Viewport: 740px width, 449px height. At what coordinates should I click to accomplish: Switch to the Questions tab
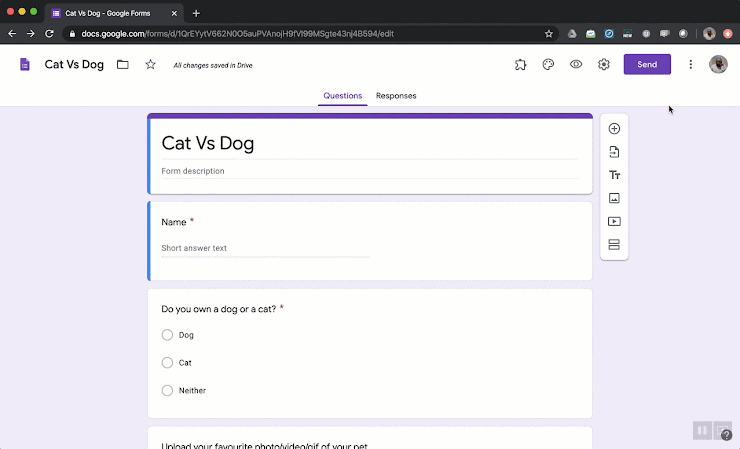342,96
